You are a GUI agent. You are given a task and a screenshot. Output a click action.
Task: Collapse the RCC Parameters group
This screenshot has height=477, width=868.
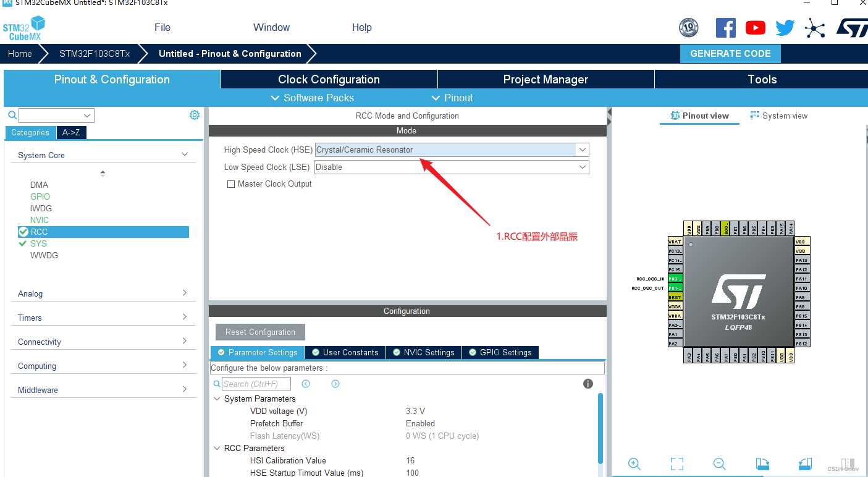click(217, 448)
